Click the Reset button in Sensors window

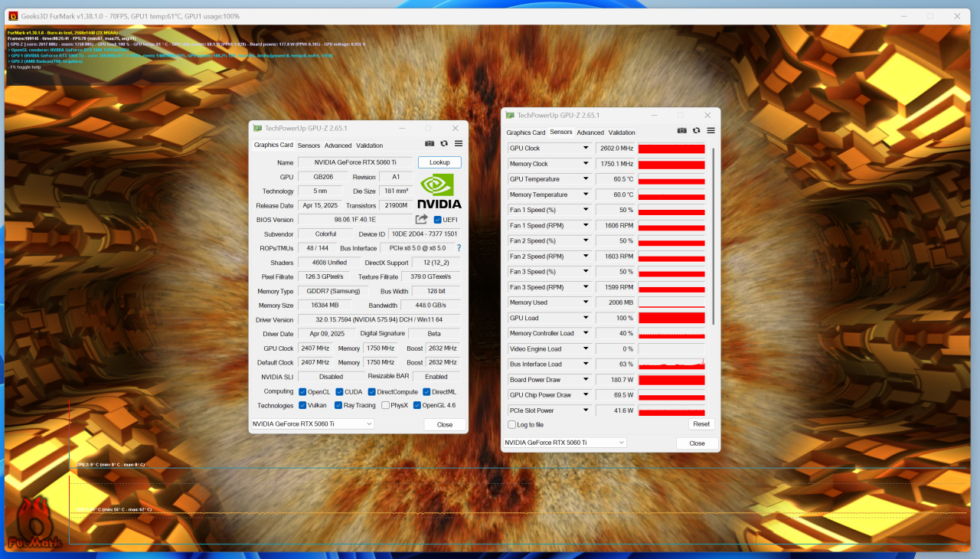coord(701,424)
